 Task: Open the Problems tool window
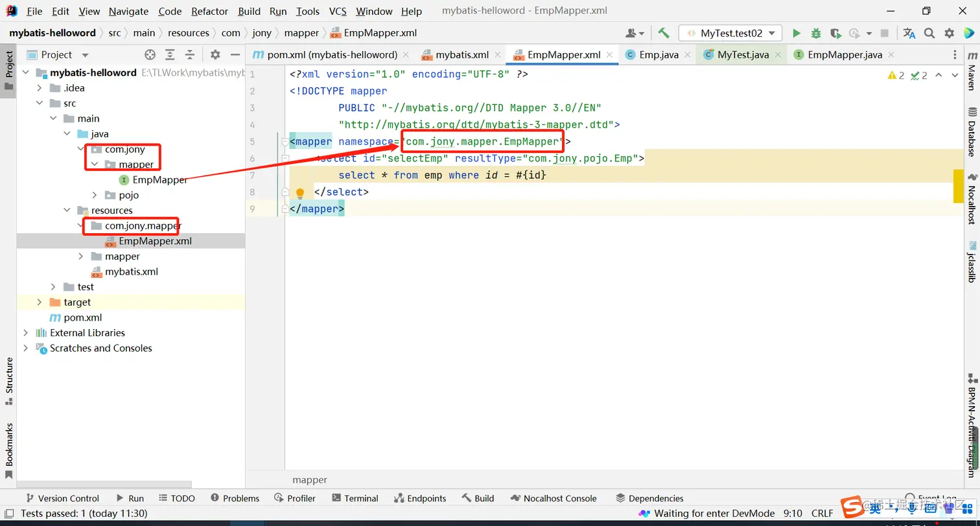pos(233,498)
